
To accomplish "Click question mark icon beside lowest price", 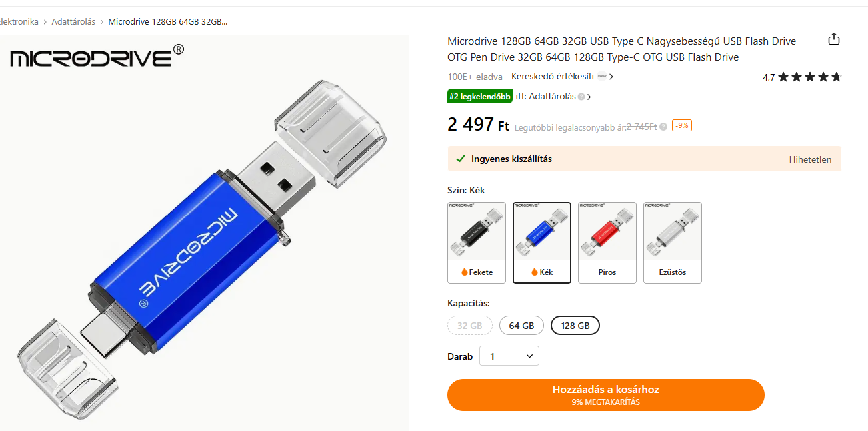I will click(663, 126).
